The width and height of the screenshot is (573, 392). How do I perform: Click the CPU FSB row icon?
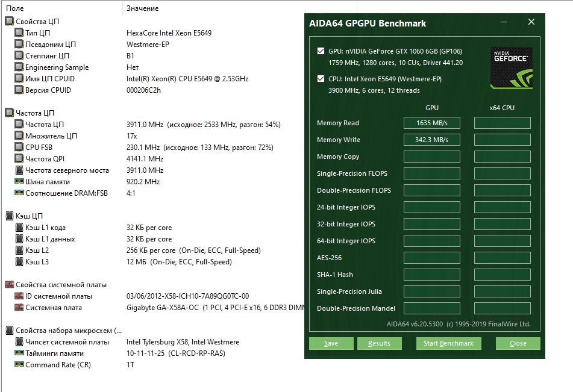tap(19, 148)
